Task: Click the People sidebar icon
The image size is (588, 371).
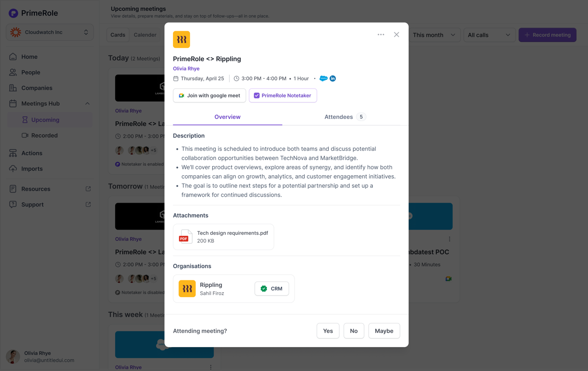Action: point(13,72)
